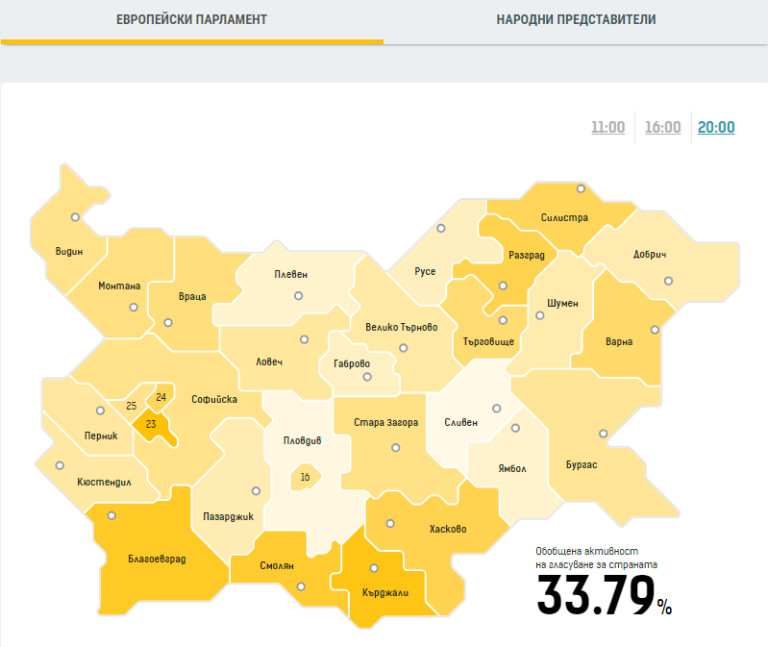The image size is (768, 647).
Task: Click the circle marker in Плевен region
Action: pyautogui.click(x=298, y=295)
